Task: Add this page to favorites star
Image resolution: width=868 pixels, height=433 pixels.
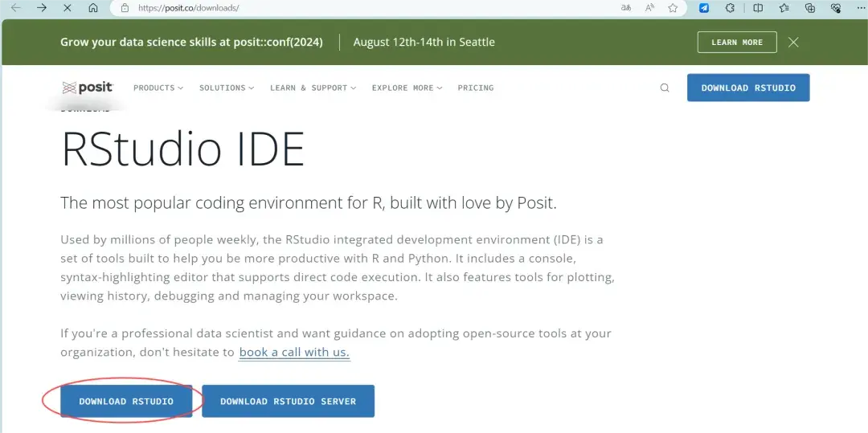Action: [673, 8]
